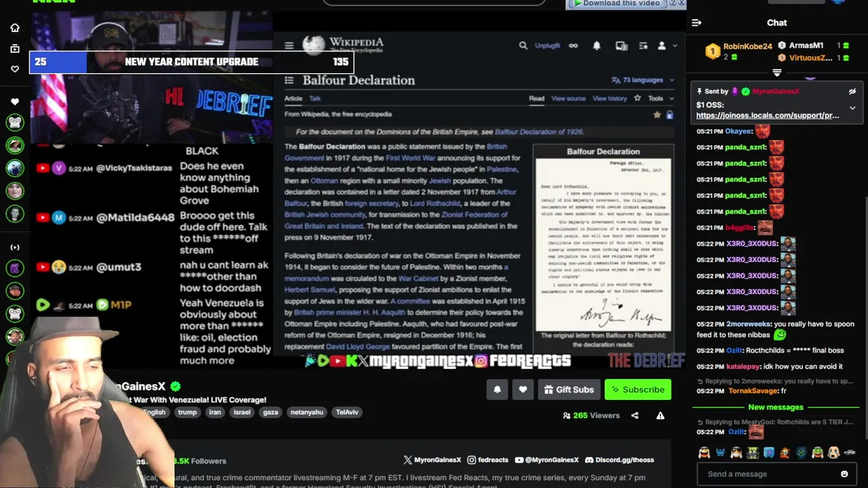
Task: Expand the 73 languages dropdown
Action: click(643, 80)
